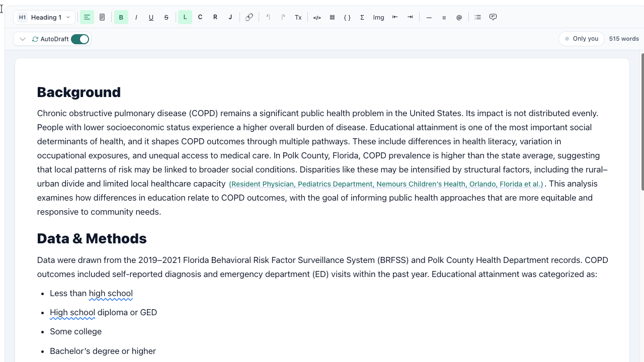Toggle bold formatting off

[x=121, y=17]
